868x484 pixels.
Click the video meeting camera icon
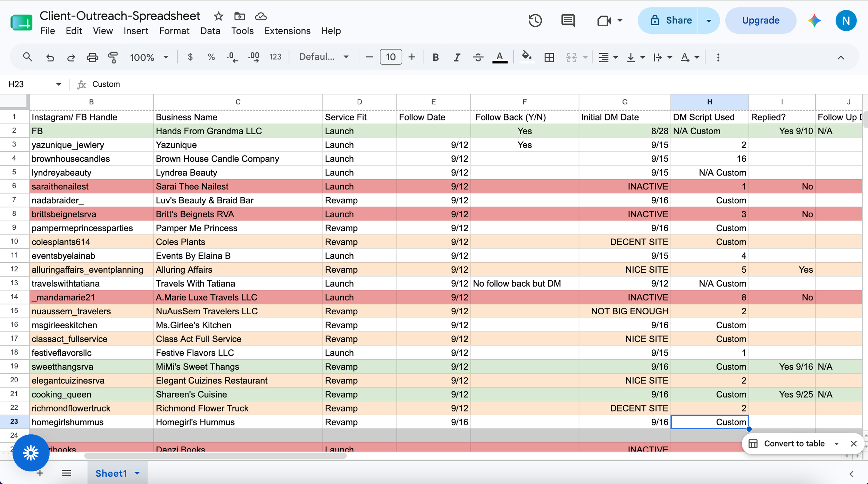[604, 21]
